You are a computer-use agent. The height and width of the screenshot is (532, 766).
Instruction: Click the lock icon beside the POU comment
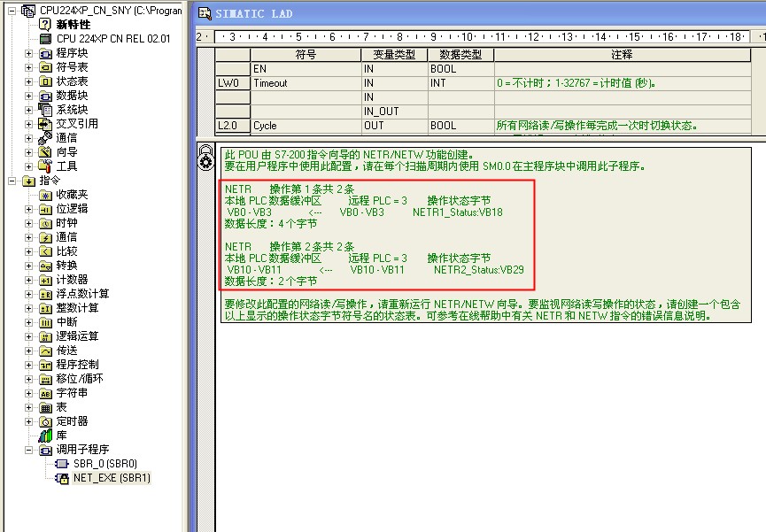coord(205,158)
